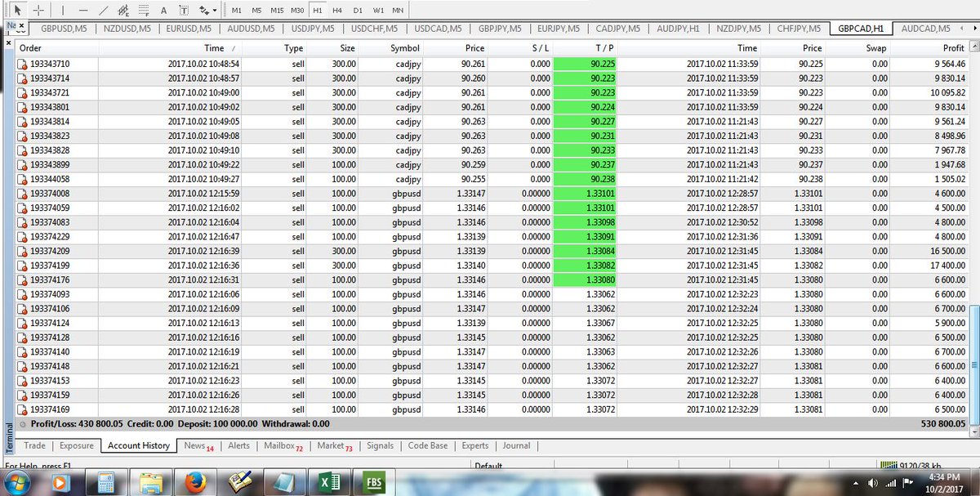The width and height of the screenshot is (980, 496).
Task: Switch to the Experts terminal tab
Action: pos(474,446)
